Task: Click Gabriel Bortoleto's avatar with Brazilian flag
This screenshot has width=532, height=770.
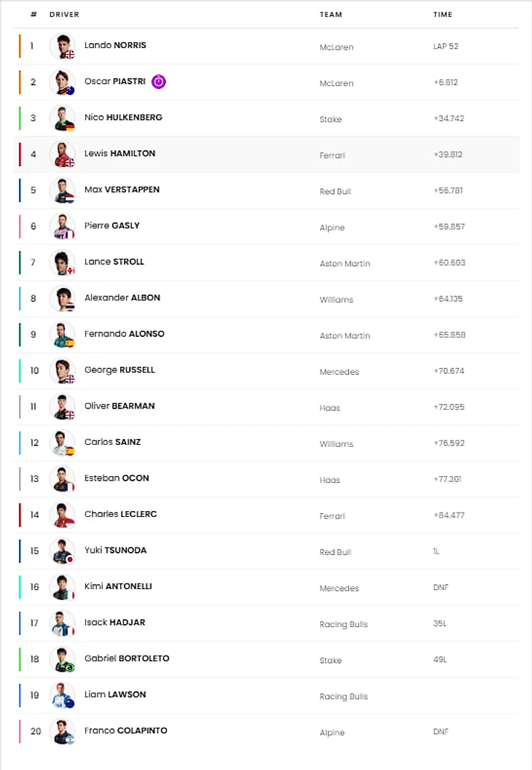Action: click(x=62, y=659)
